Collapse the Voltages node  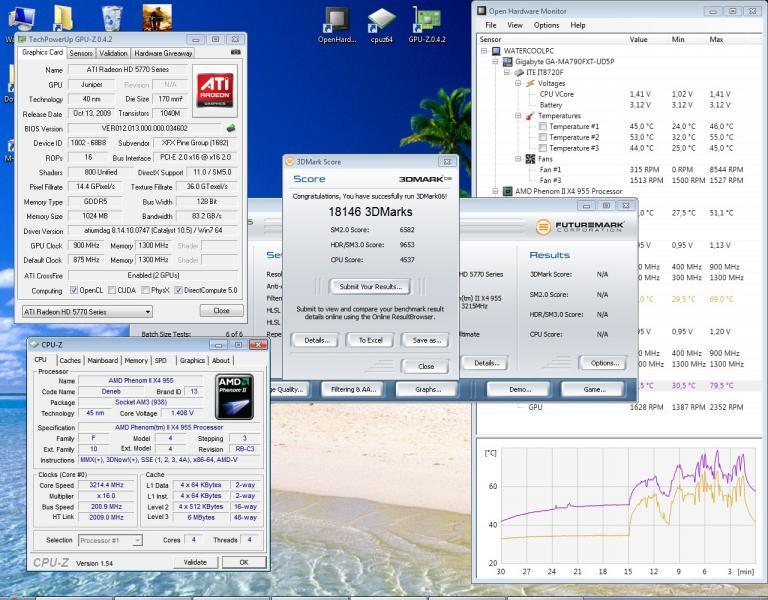pyautogui.click(x=518, y=83)
